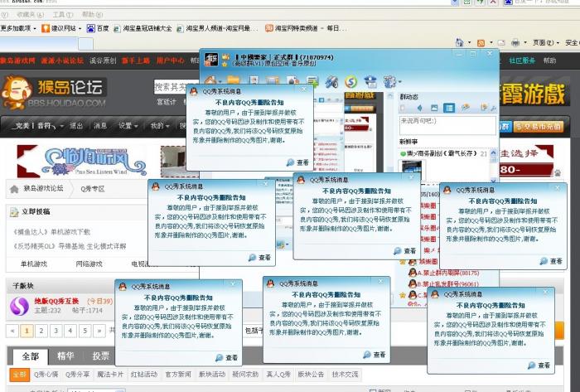The image size is (580, 392).
Task: Select member A.禁止群内聊屏(88175)
Action: tap(444, 273)
